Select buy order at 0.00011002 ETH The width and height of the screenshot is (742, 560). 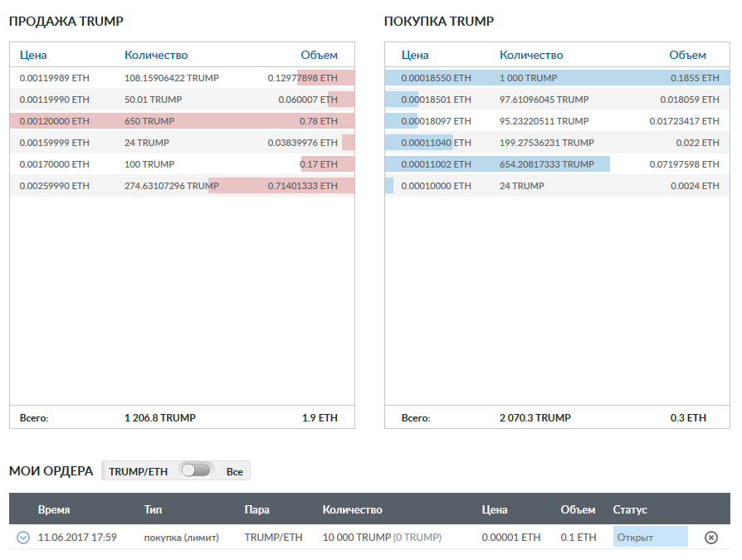(557, 164)
